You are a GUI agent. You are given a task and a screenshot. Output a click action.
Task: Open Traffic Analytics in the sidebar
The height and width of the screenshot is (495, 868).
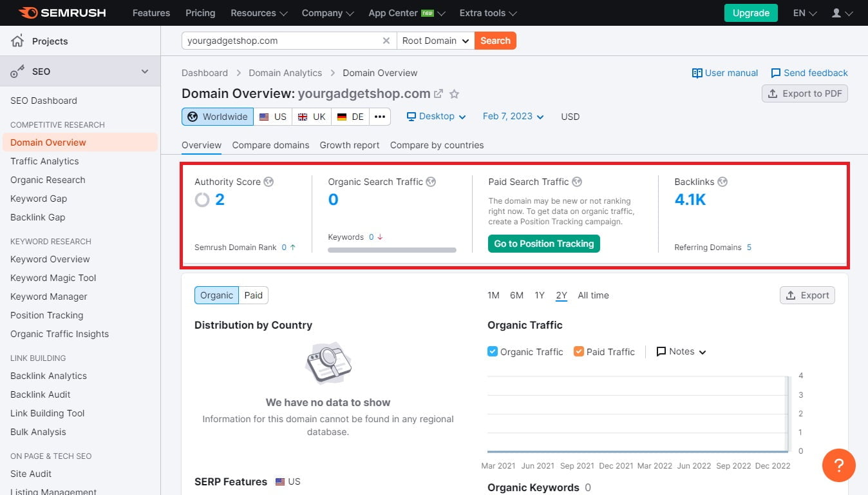point(44,161)
